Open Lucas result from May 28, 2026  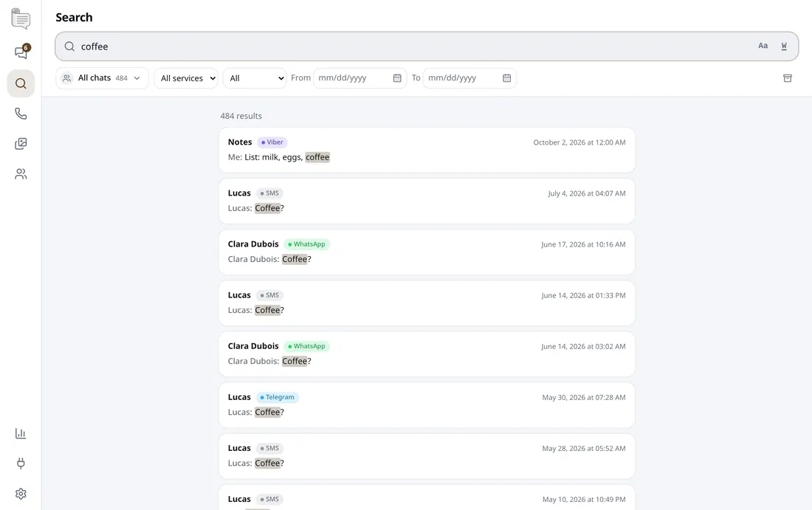427,456
